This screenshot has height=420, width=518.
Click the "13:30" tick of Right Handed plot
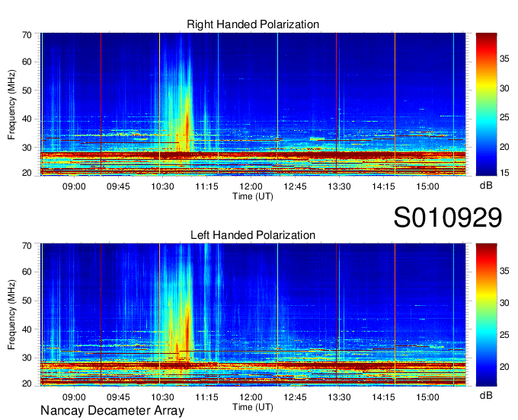[339, 186]
